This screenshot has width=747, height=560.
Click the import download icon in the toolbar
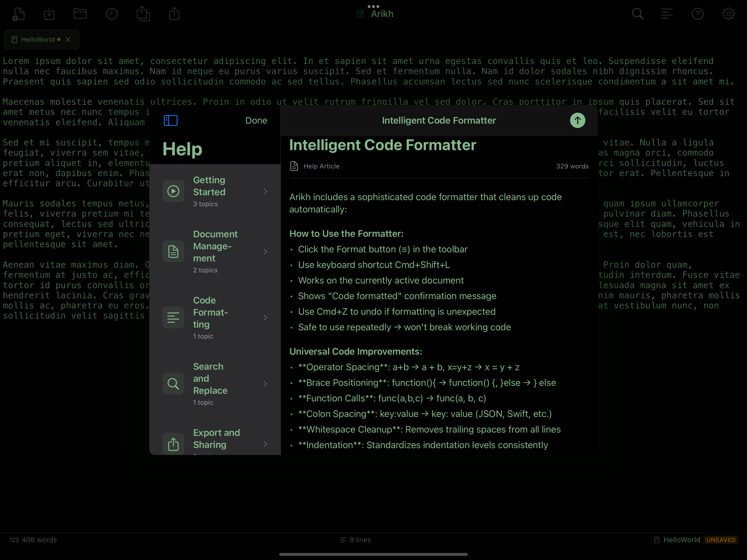coord(49,14)
